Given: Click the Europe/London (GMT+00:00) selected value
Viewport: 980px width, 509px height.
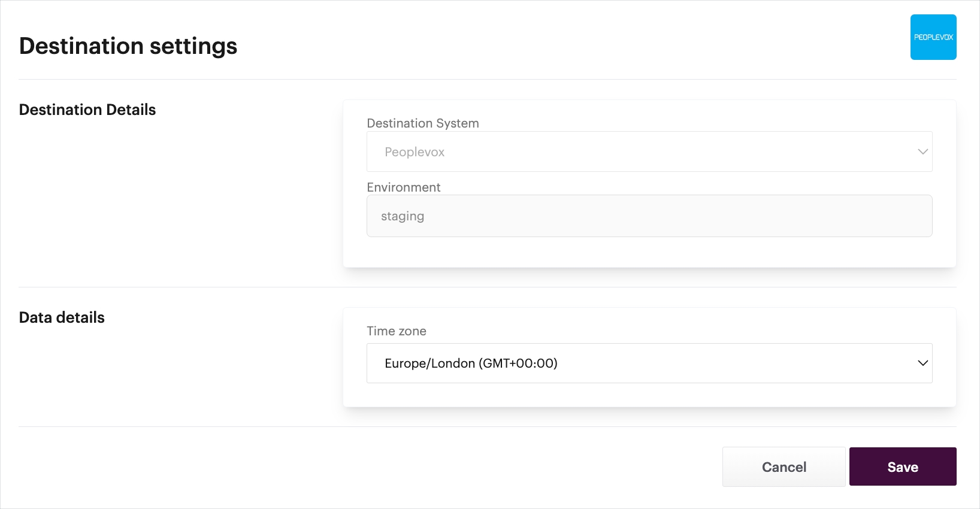Looking at the screenshot, I should click(471, 363).
